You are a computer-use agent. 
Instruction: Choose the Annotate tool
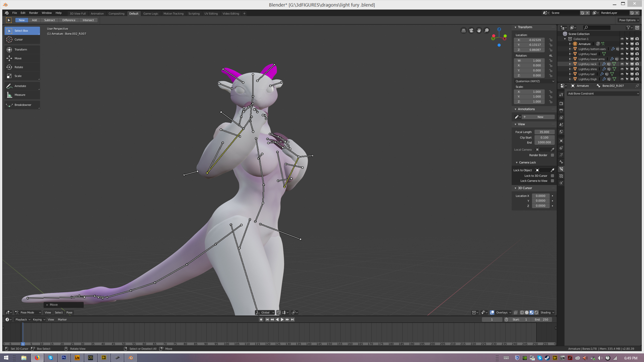(x=20, y=86)
